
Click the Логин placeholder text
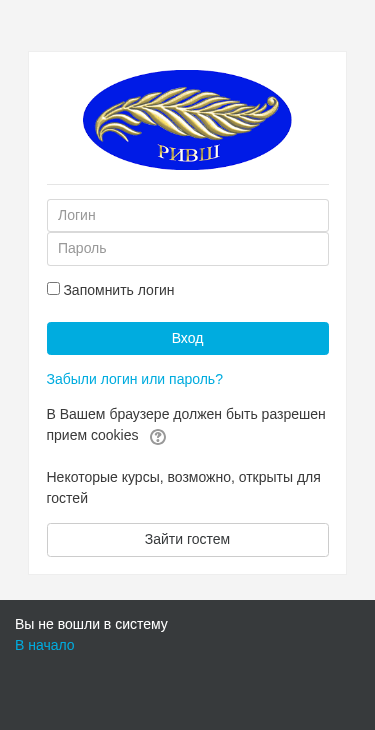pyautogui.click(x=77, y=216)
